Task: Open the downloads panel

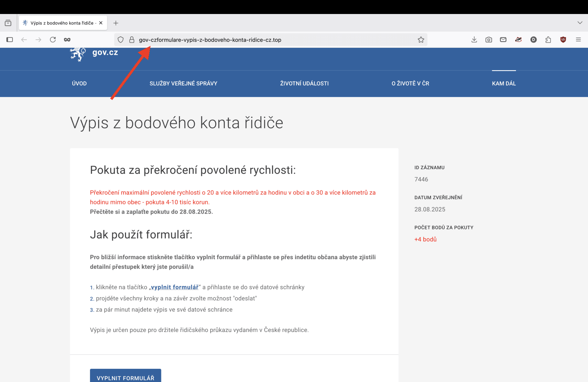Action: tap(474, 40)
